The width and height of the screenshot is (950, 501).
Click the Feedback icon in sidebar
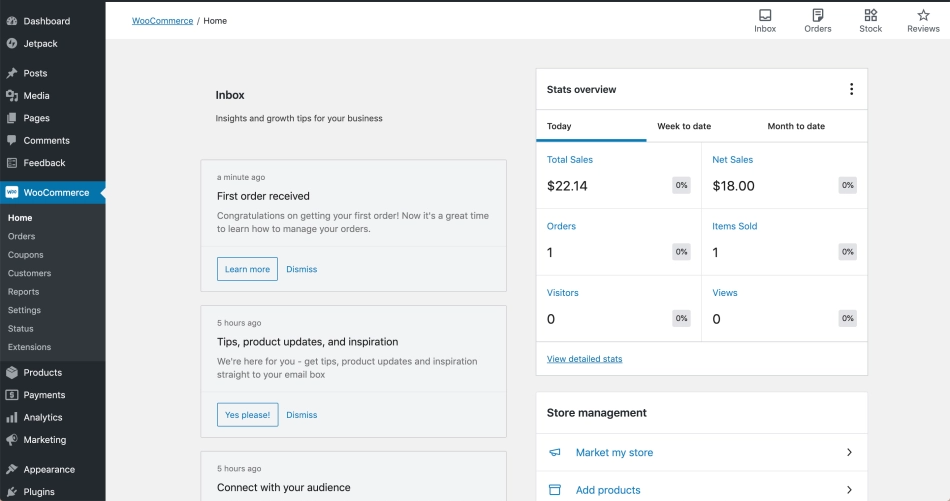coord(12,163)
